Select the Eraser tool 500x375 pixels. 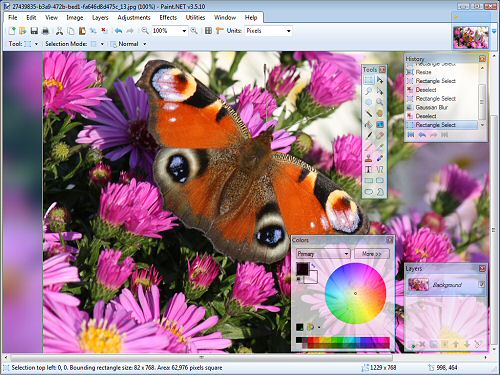(380, 136)
